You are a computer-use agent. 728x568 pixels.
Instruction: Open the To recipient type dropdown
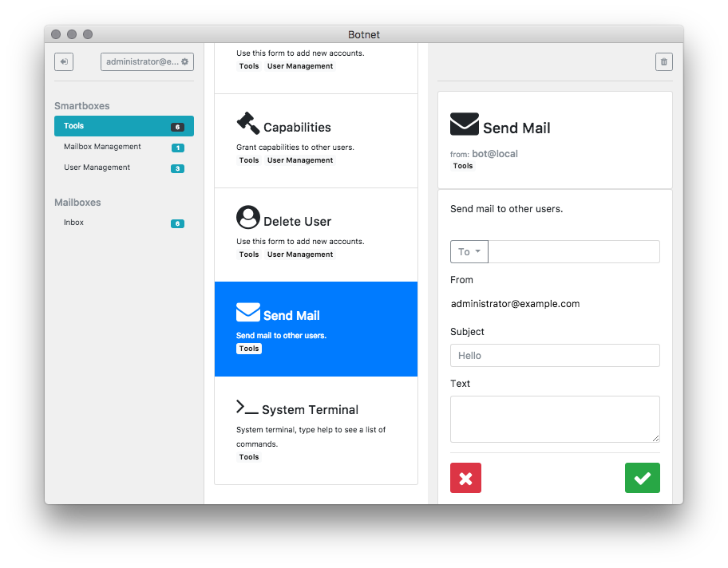click(469, 252)
